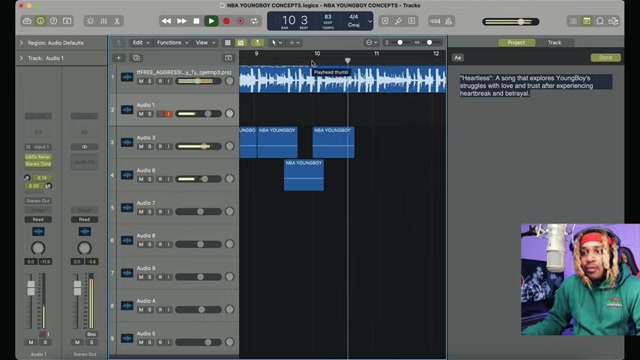Open display mode chevron in LCD
The height and width of the screenshot is (360, 640).
click(369, 21)
